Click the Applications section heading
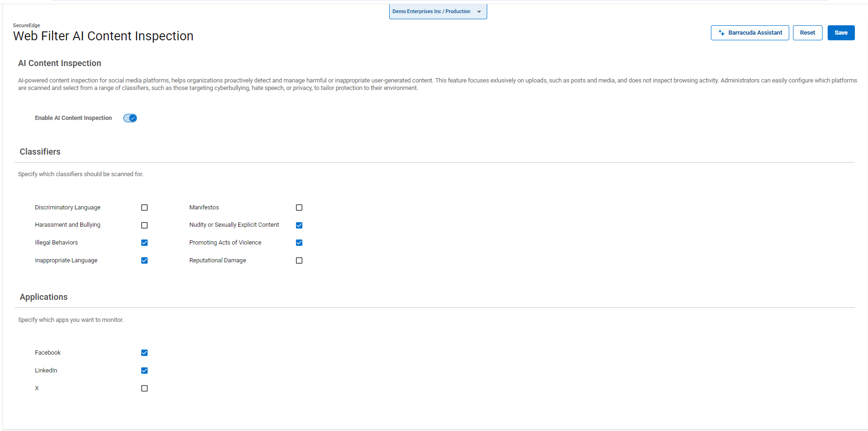 tap(44, 297)
